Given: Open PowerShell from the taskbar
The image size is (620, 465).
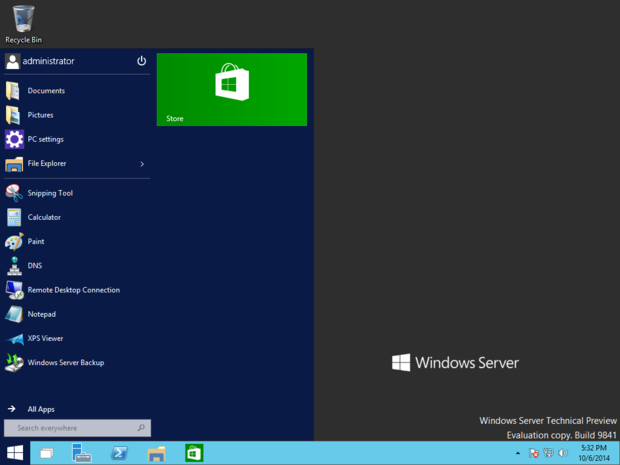Looking at the screenshot, I should pos(119,453).
